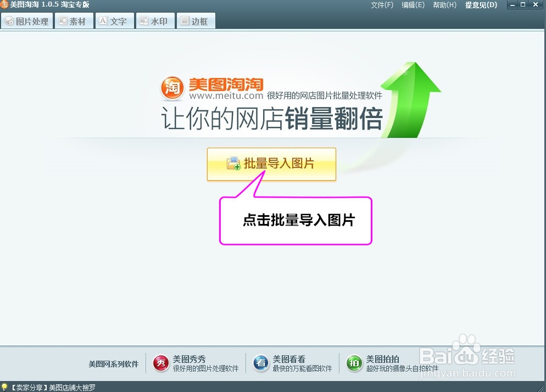The image size is (546, 392).
Task: Open the 文件(F) menu
Action: click(x=382, y=5)
